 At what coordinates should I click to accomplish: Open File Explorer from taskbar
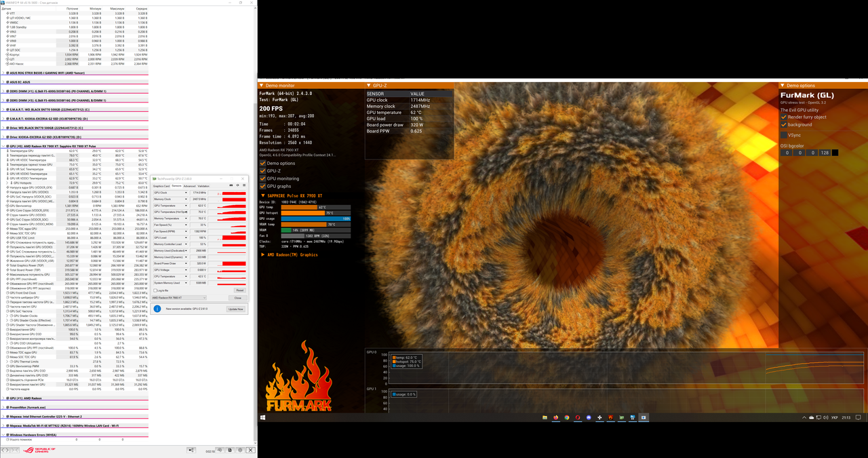[x=545, y=417]
